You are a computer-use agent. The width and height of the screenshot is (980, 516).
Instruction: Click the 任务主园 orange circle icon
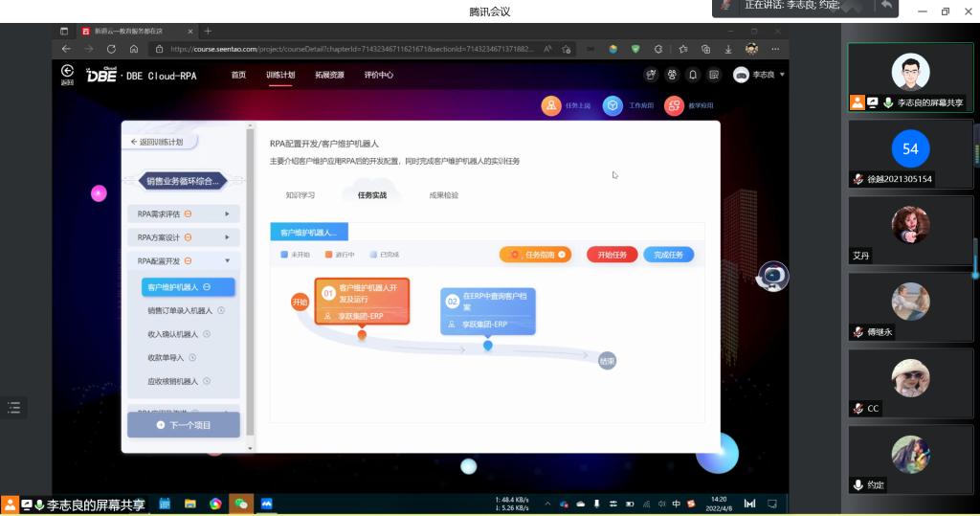[550, 106]
